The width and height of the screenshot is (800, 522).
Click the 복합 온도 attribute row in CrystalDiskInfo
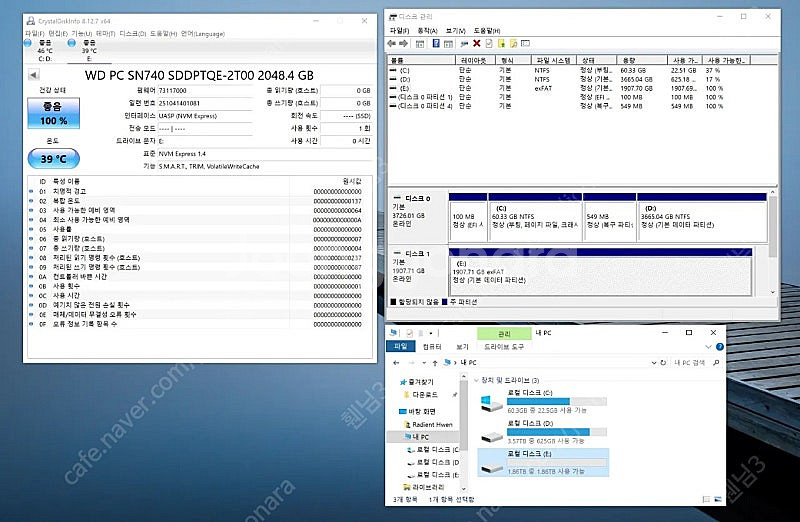[x=199, y=201]
